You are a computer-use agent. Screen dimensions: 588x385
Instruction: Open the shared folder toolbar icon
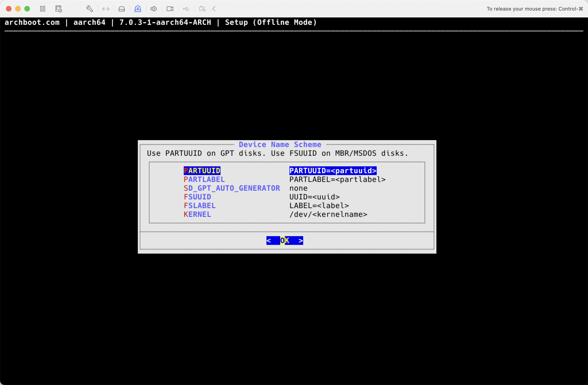point(203,9)
